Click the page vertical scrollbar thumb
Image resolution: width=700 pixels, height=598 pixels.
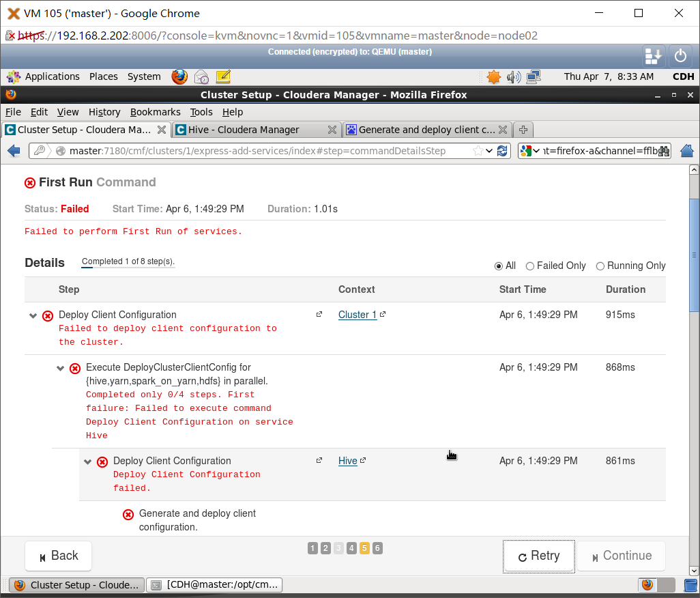[694, 255]
